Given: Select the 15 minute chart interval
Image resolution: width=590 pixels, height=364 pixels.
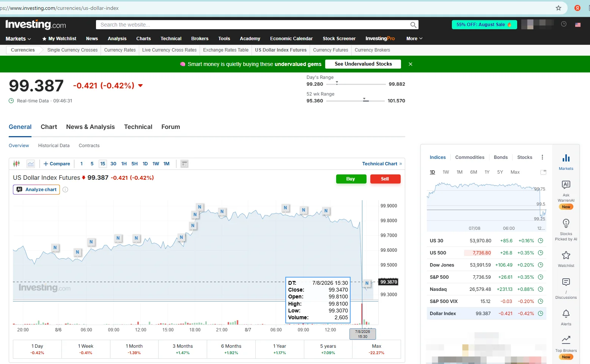Looking at the screenshot, I should 103,164.
